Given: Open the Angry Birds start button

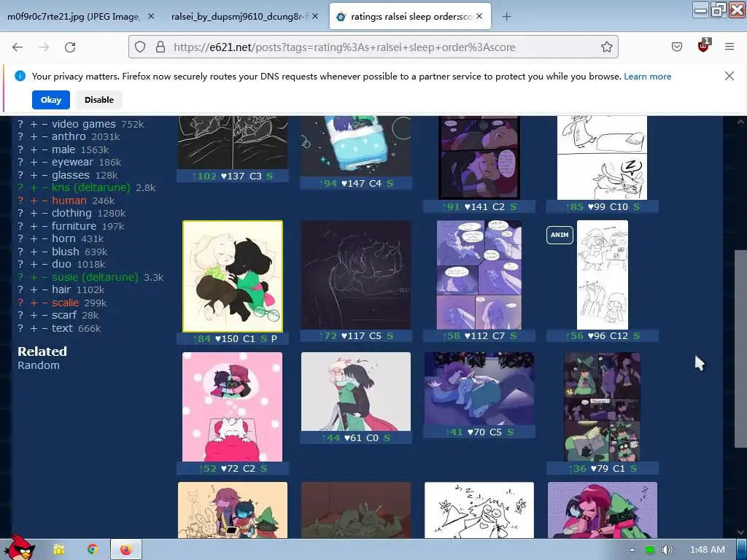Looking at the screenshot, I should pyautogui.click(x=19, y=548).
